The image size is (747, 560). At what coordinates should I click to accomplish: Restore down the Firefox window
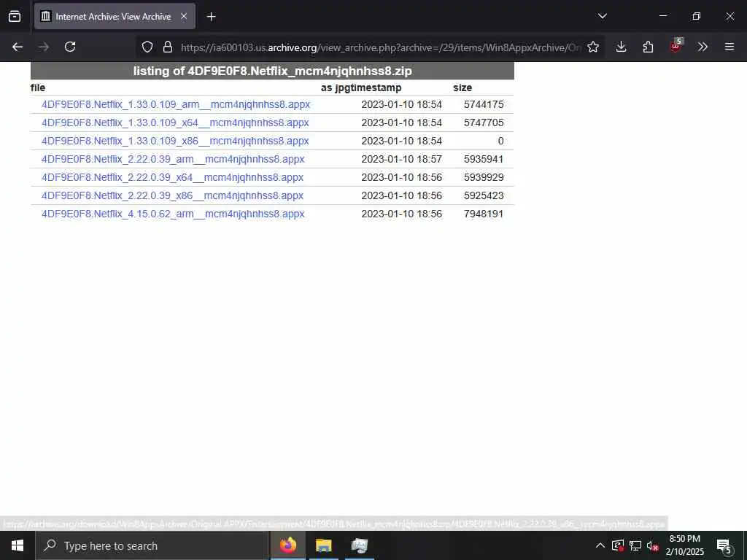pos(697,16)
